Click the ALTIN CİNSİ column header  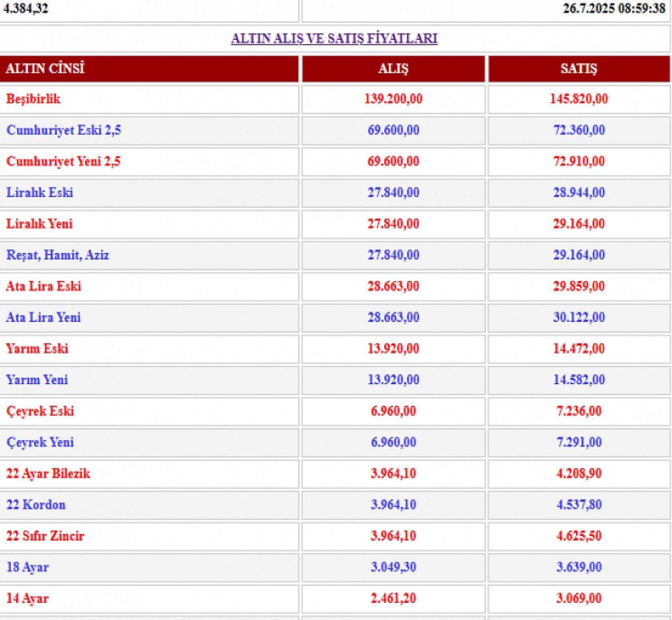(45, 69)
